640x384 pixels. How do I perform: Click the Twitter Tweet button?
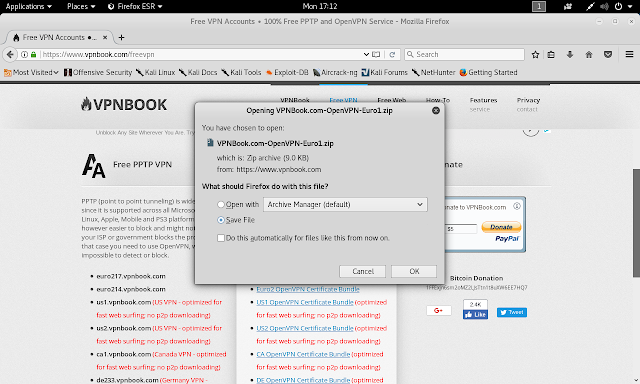point(512,312)
